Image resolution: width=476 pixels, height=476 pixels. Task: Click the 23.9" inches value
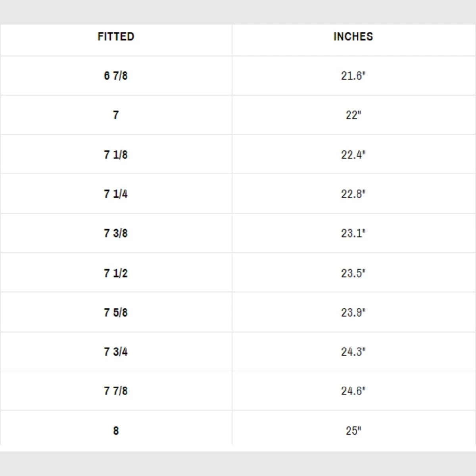(353, 312)
